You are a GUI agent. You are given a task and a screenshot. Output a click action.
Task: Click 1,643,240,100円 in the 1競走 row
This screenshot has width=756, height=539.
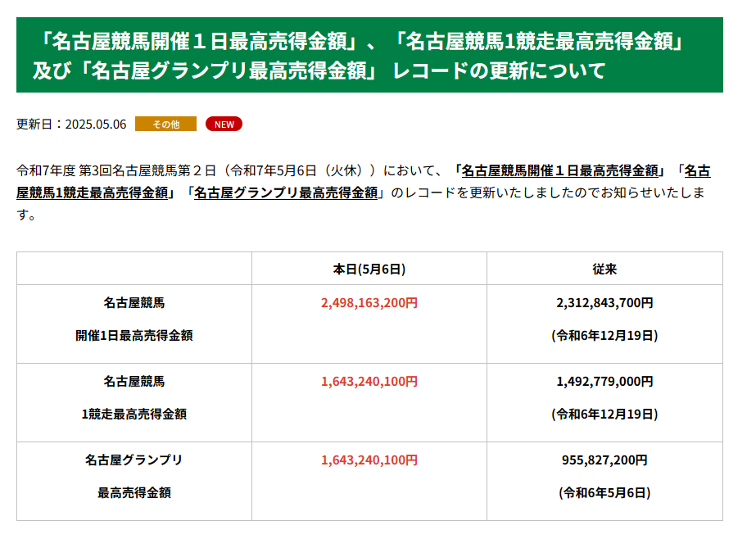(x=369, y=381)
